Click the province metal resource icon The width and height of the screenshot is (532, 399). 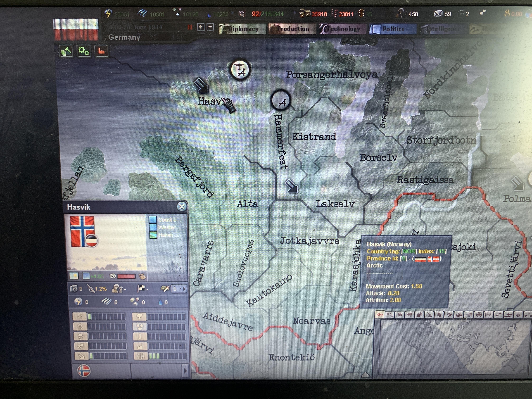(106, 302)
